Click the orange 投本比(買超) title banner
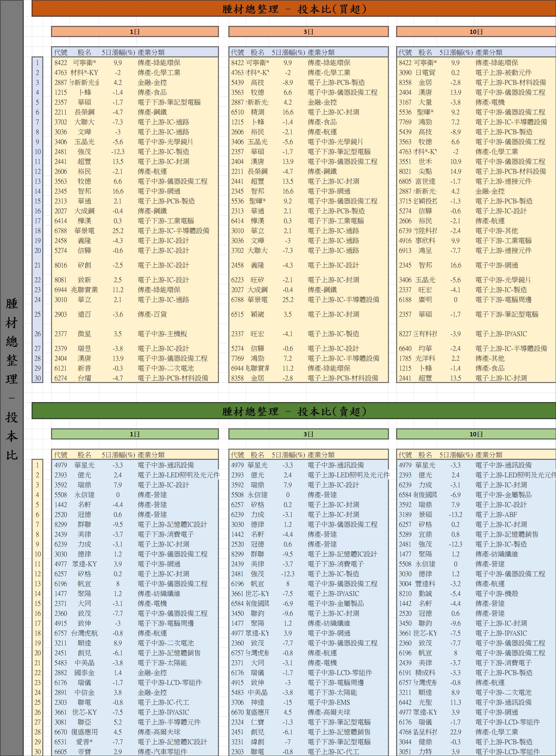556x756 pixels. click(293, 9)
